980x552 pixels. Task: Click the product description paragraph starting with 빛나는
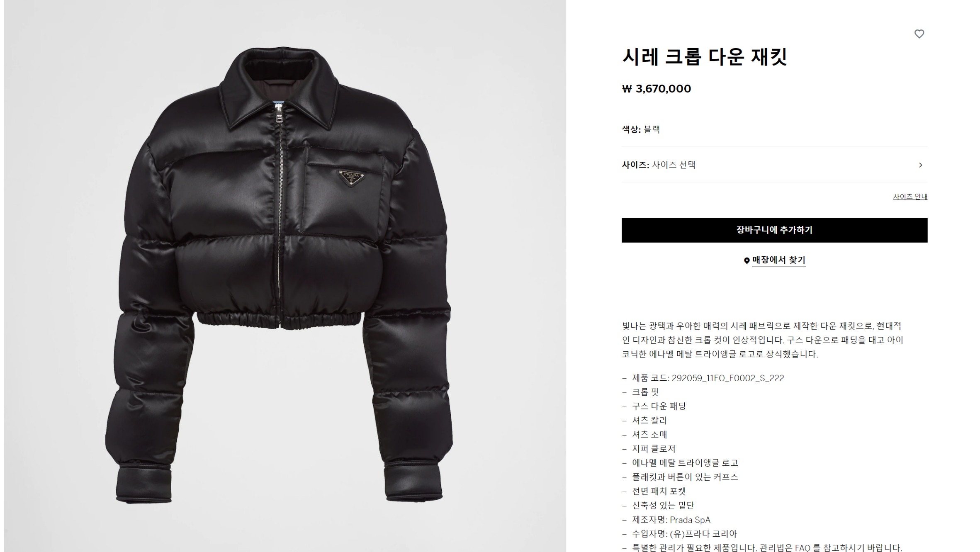point(762,340)
